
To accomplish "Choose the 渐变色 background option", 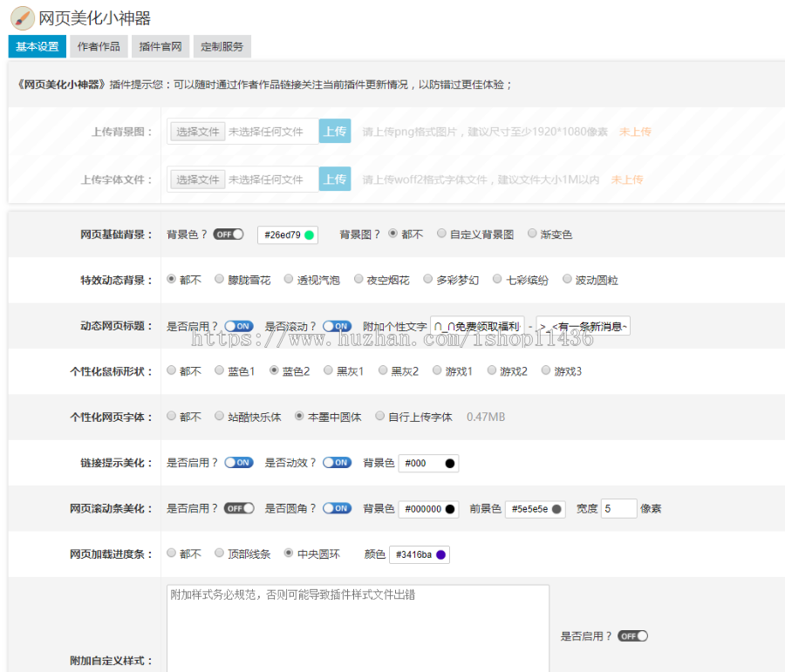I will coord(532,234).
